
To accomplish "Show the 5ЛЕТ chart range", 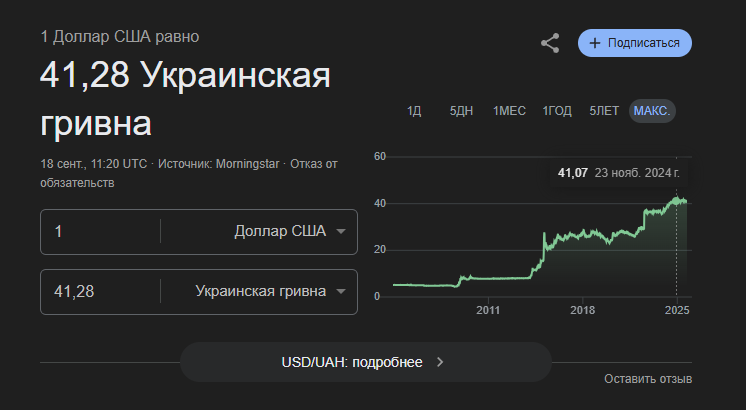I will 604,111.
